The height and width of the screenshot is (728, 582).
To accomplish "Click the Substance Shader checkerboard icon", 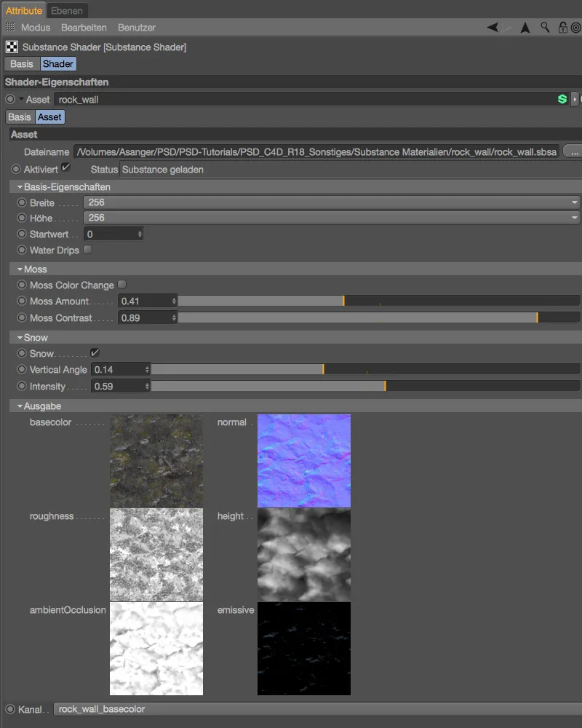I will [12, 47].
